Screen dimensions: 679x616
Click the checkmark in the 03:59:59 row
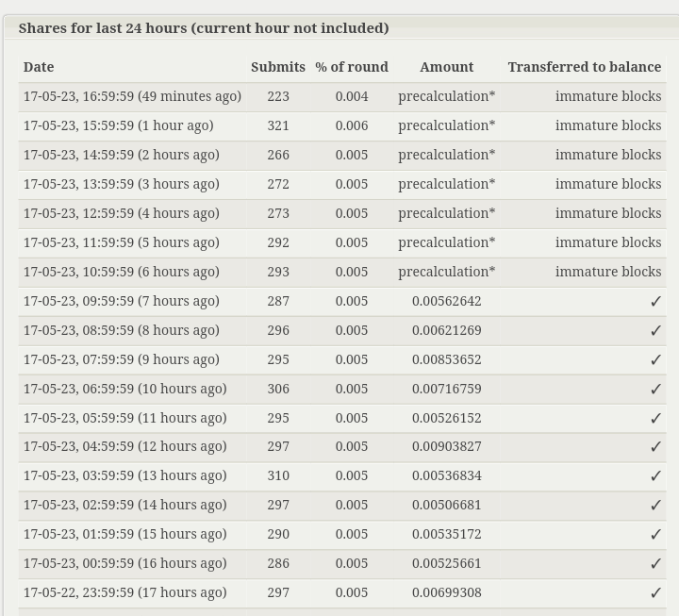tap(655, 476)
